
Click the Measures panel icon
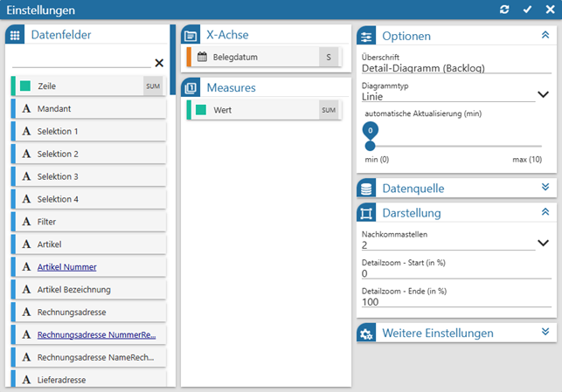[x=191, y=88]
